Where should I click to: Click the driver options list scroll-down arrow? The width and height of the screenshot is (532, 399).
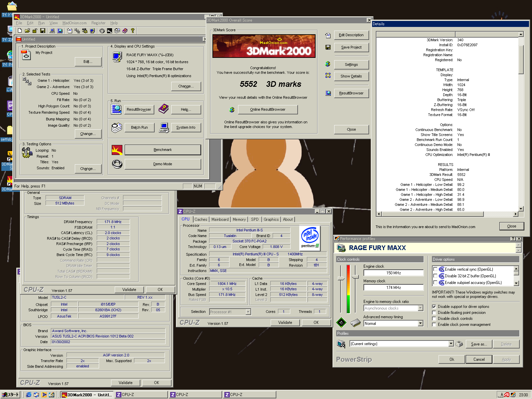[516, 283]
